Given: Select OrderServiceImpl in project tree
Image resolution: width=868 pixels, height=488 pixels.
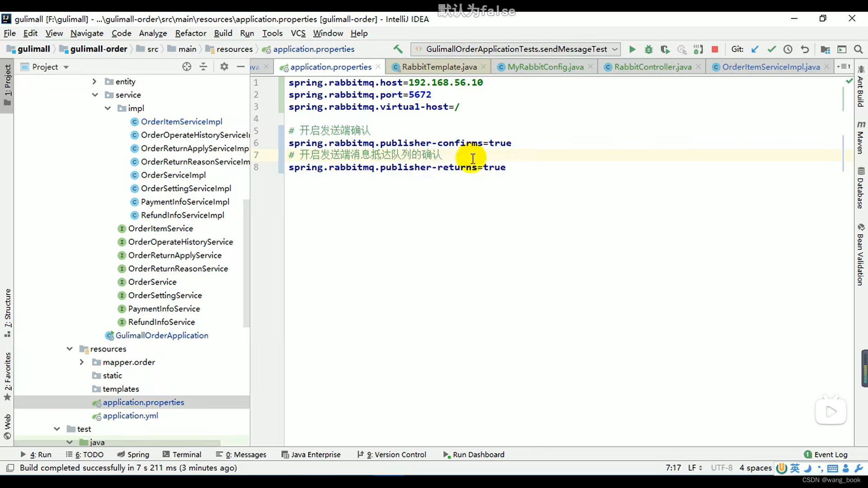Looking at the screenshot, I should 173,175.
